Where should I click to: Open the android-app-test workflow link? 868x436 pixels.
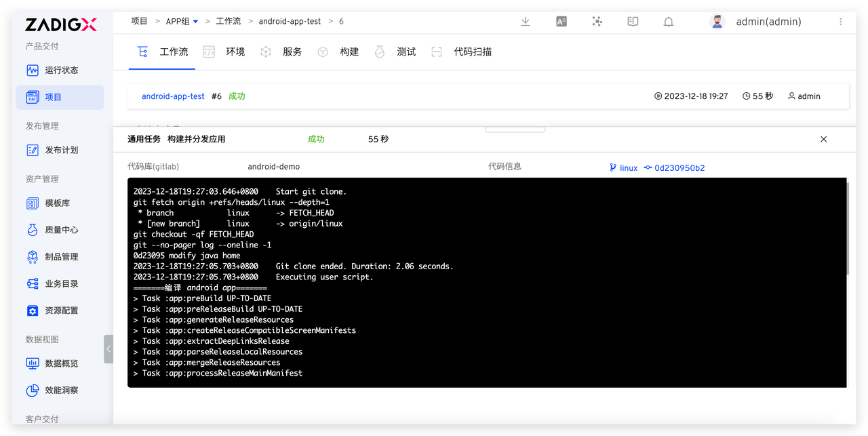[173, 96]
